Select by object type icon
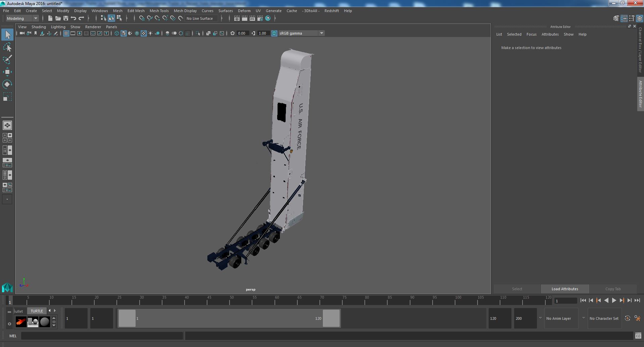 111,18
